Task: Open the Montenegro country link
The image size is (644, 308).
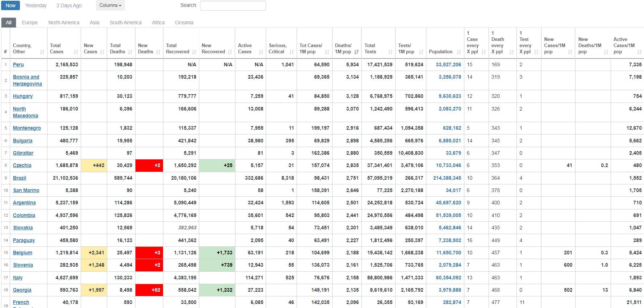Action: point(27,128)
